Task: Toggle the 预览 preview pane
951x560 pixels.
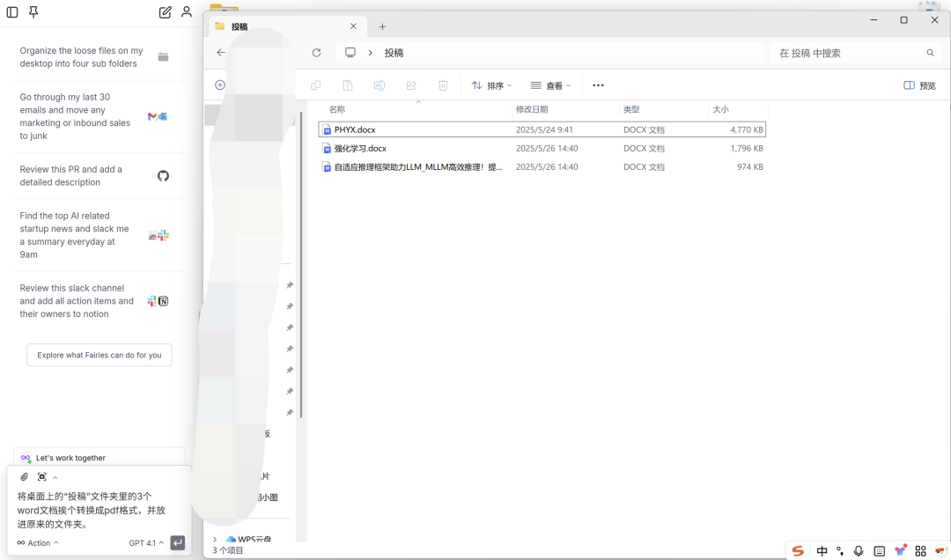Action: tap(920, 85)
